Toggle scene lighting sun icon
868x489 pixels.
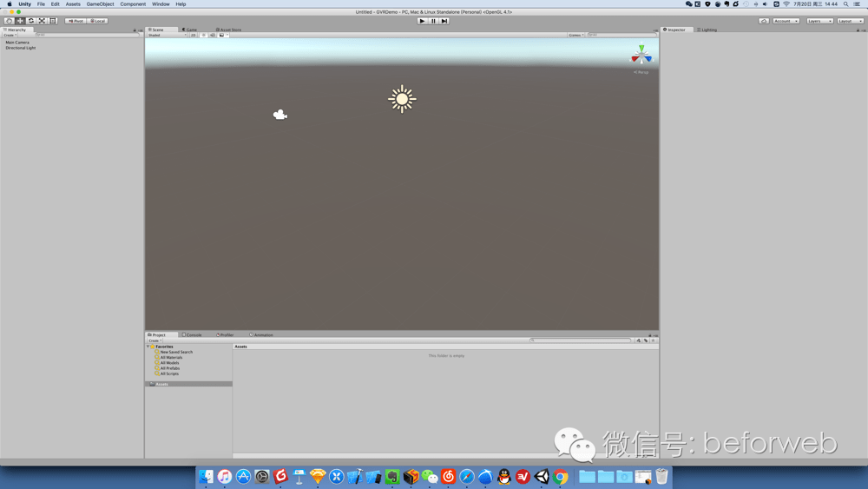203,35
